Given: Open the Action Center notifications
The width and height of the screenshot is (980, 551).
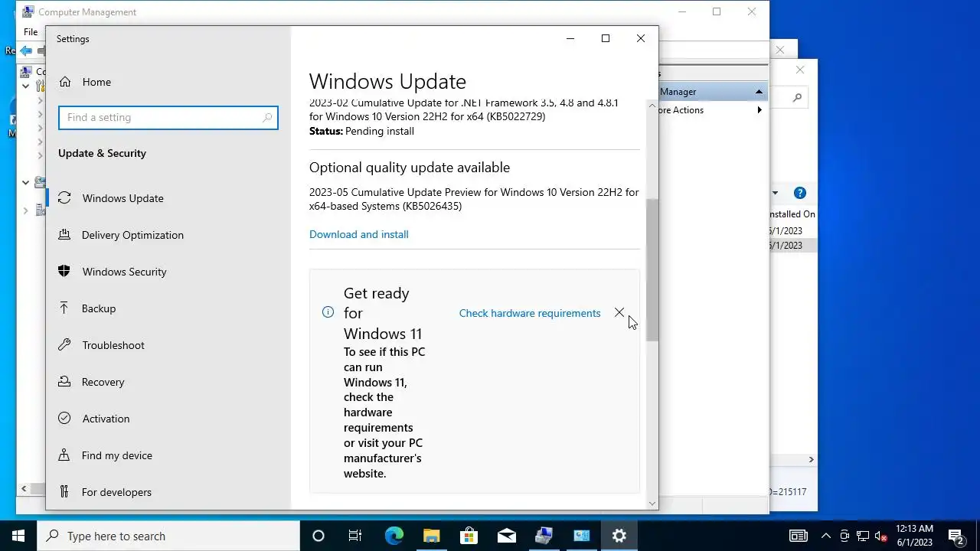Looking at the screenshot, I should pos(955,536).
